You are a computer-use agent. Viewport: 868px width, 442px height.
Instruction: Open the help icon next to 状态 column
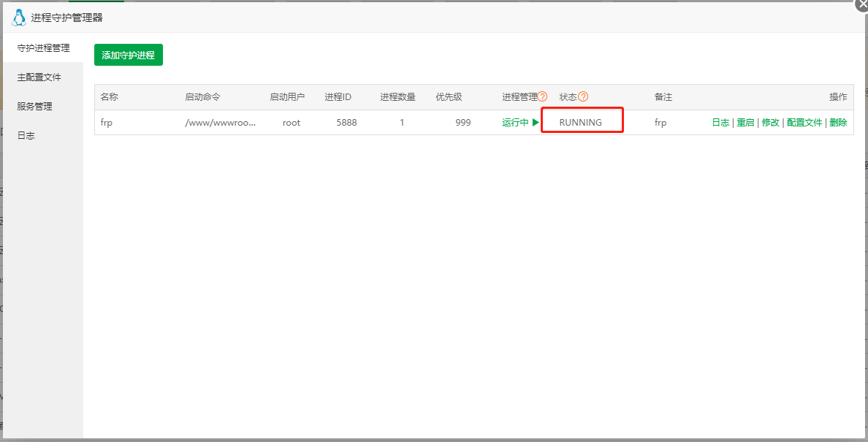tap(582, 96)
